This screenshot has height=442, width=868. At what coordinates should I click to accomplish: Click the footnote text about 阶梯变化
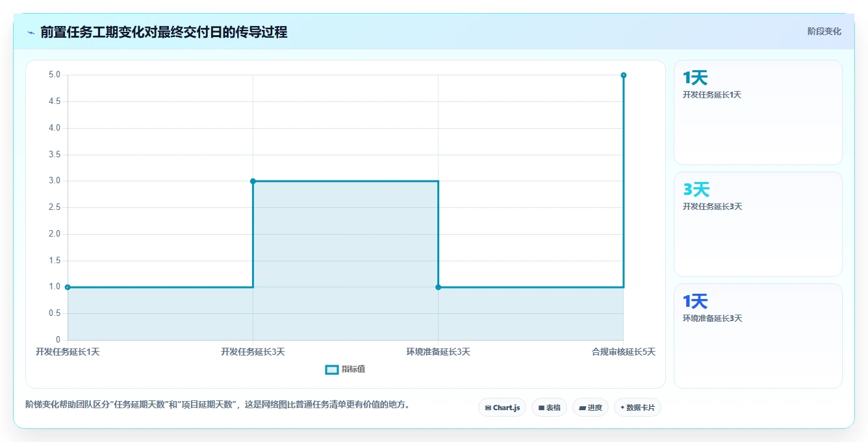pos(218,404)
